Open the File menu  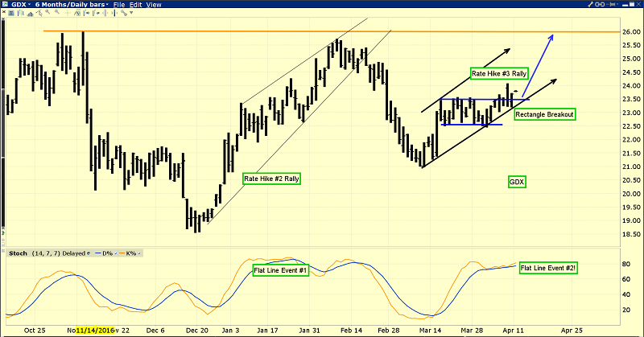coord(119,5)
